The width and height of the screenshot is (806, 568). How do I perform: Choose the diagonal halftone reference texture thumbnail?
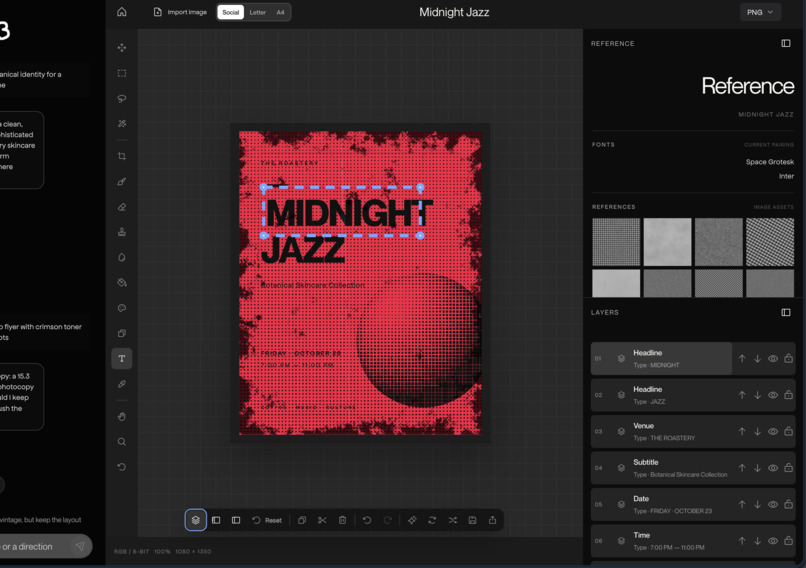pyautogui.click(x=770, y=242)
